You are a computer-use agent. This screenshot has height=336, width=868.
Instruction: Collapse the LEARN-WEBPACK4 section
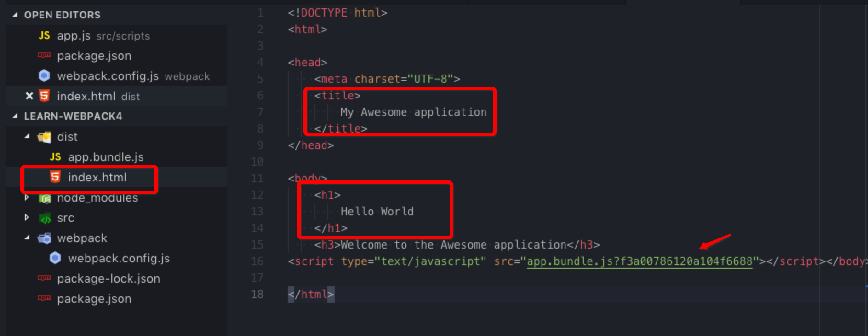tap(15, 116)
